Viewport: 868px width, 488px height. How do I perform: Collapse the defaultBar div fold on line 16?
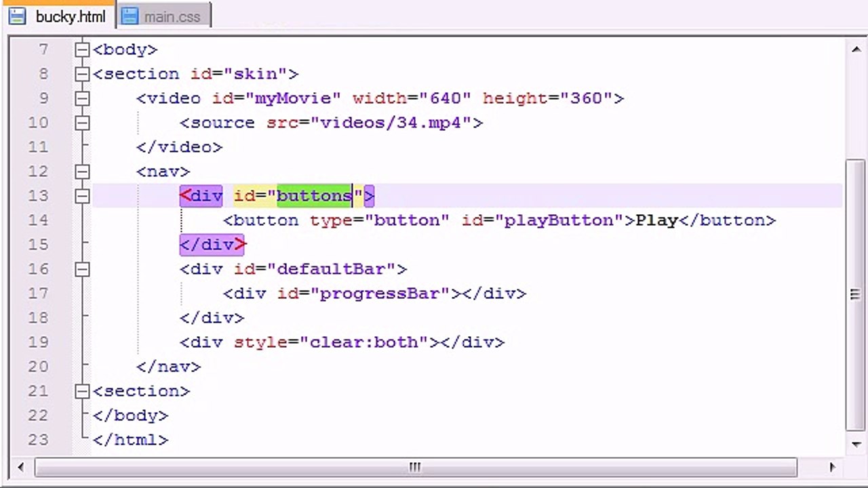pyautogui.click(x=82, y=269)
